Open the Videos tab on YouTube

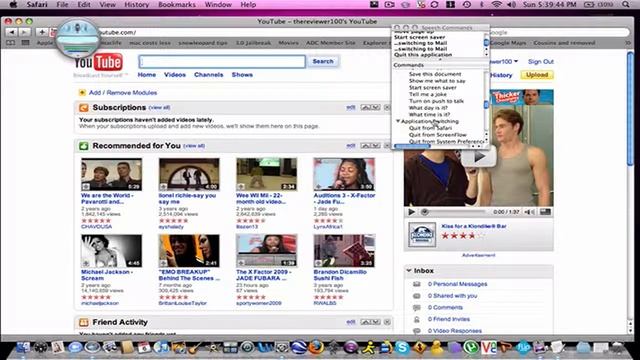[175, 75]
